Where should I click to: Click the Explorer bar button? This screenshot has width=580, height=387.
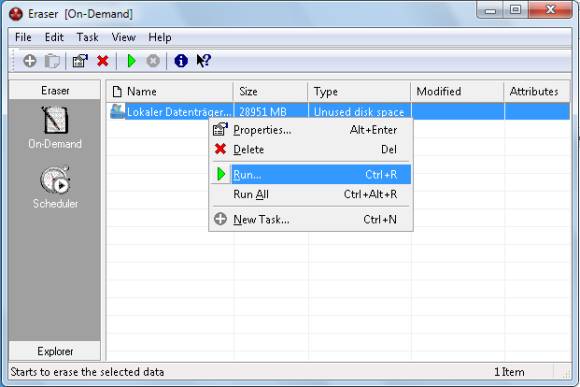coord(55,351)
